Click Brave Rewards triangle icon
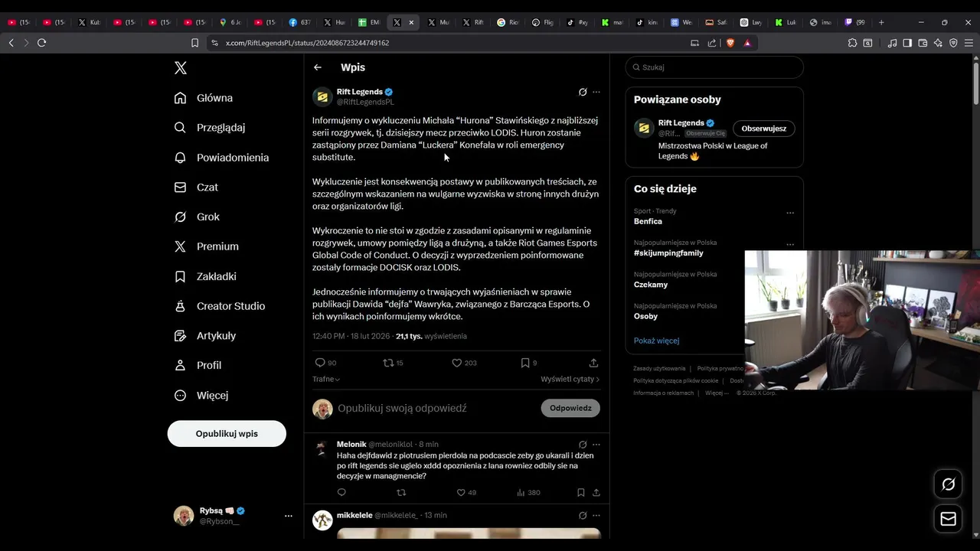The width and height of the screenshot is (980, 551). [x=747, y=43]
